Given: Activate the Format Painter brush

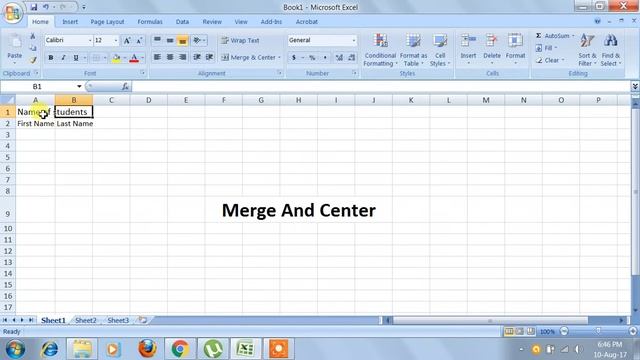Looking at the screenshot, I should (x=33, y=60).
